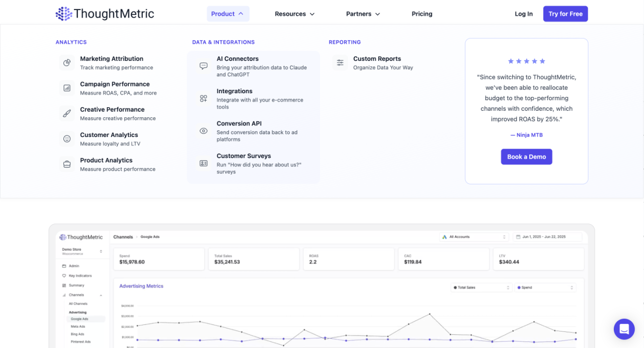Click the Customer Analytics smiley icon
Screen dimensions: 644x348
click(67, 138)
